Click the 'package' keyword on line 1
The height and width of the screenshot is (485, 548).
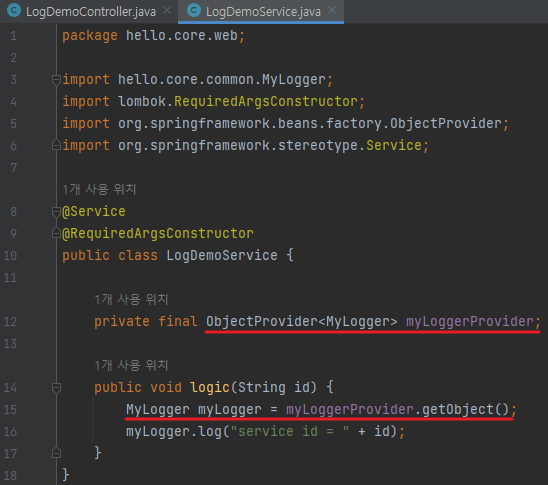[90, 36]
